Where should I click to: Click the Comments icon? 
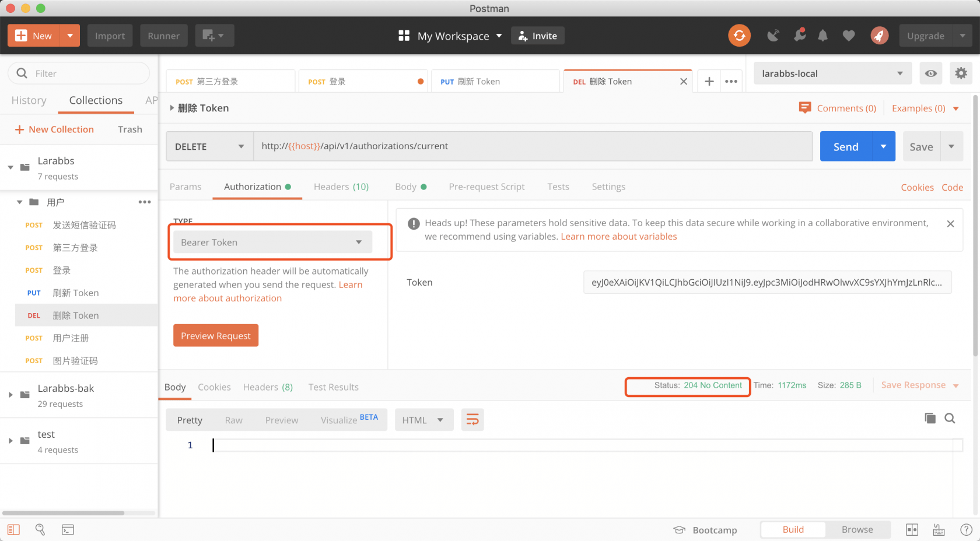click(805, 108)
